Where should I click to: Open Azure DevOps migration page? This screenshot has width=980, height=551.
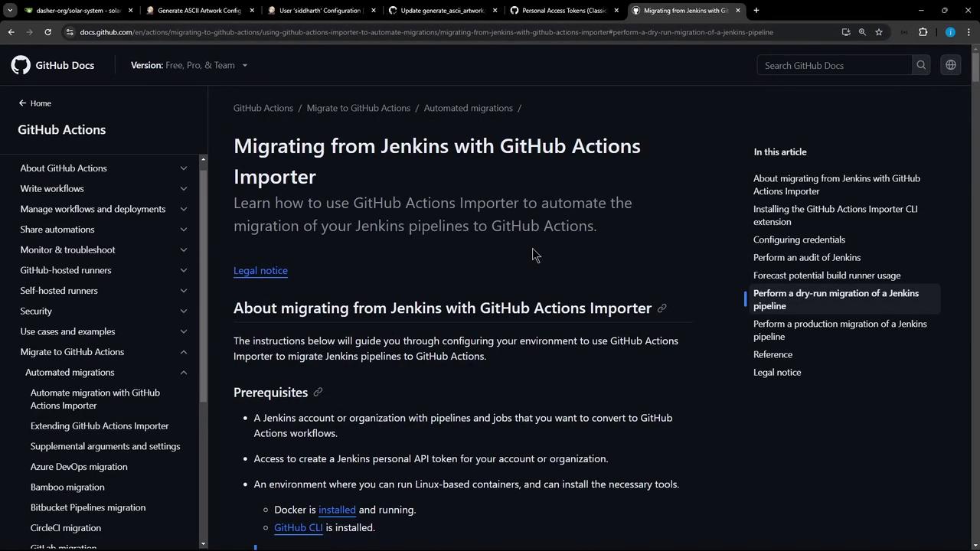tap(79, 467)
